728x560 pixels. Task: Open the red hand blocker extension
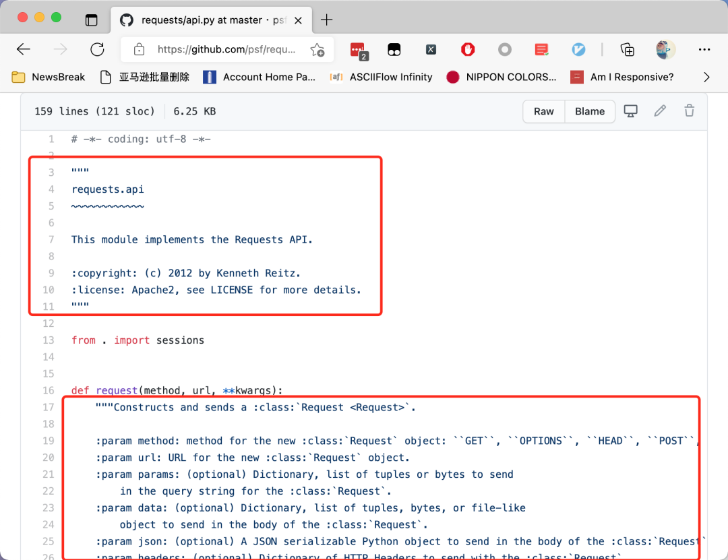coord(468,49)
